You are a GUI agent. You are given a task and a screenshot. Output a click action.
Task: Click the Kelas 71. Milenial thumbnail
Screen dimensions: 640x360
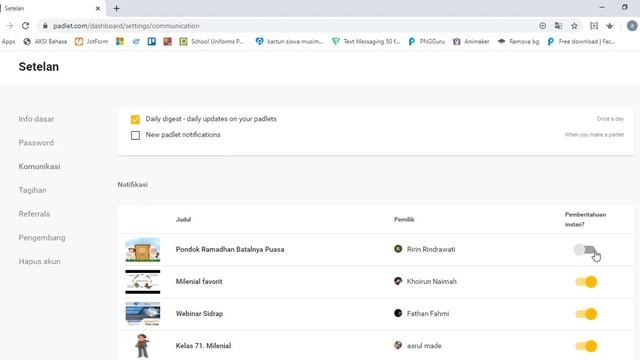pyautogui.click(x=142, y=346)
